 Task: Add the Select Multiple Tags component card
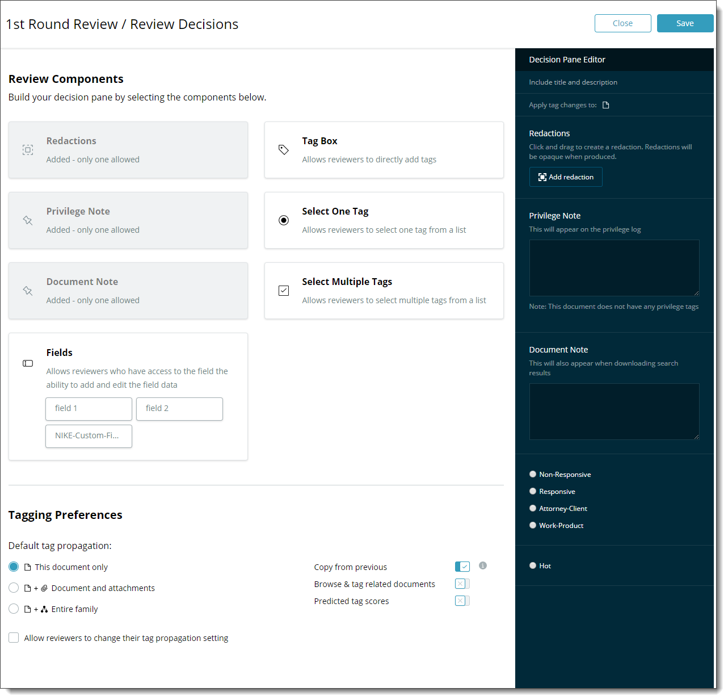(x=384, y=291)
